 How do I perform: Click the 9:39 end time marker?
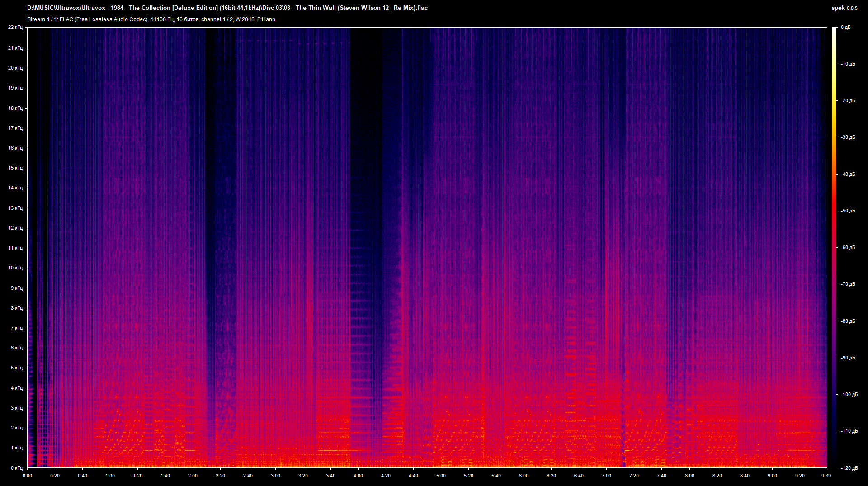point(826,476)
